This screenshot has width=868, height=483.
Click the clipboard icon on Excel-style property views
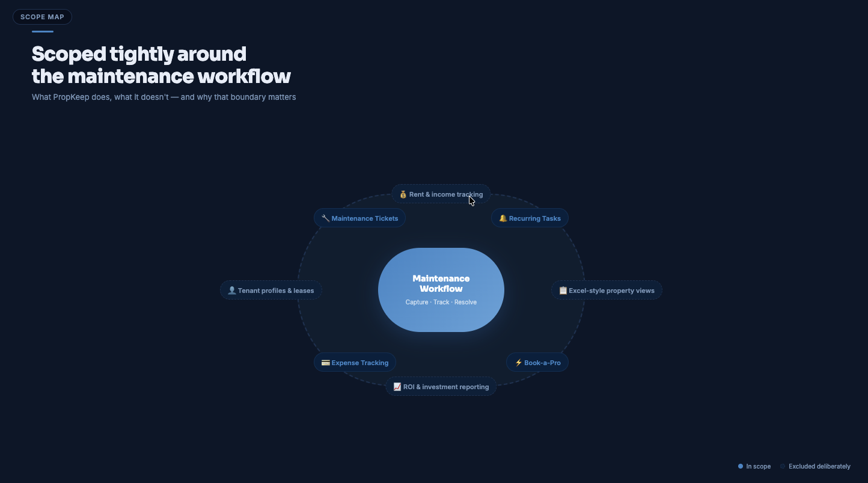tap(563, 290)
